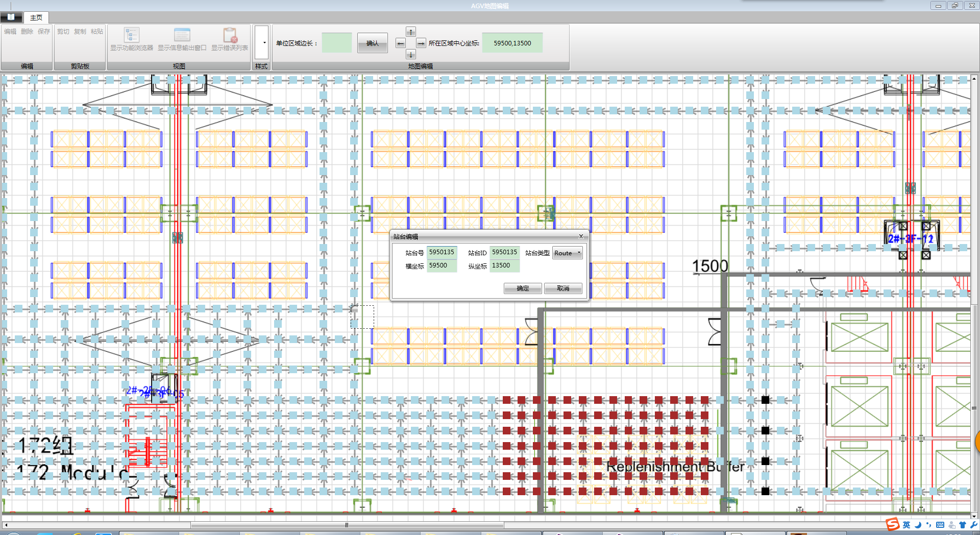This screenshot has width=980, height=535.
Task: Select the top black station square in the buffer column
Action: pos(765,400)
